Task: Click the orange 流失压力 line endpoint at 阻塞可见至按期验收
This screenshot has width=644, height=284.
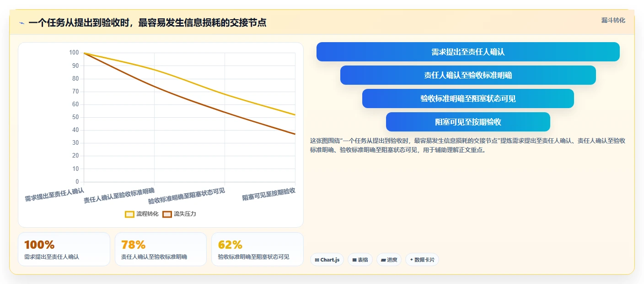Action: 295,134
